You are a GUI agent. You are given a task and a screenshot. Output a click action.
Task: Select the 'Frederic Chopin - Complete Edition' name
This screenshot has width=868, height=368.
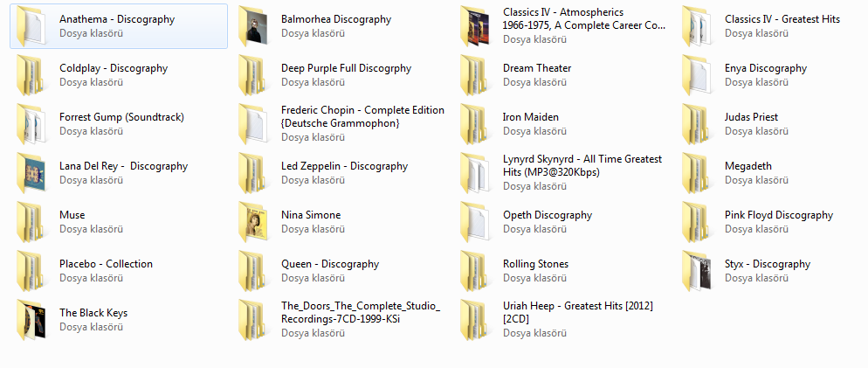[362, 110]
